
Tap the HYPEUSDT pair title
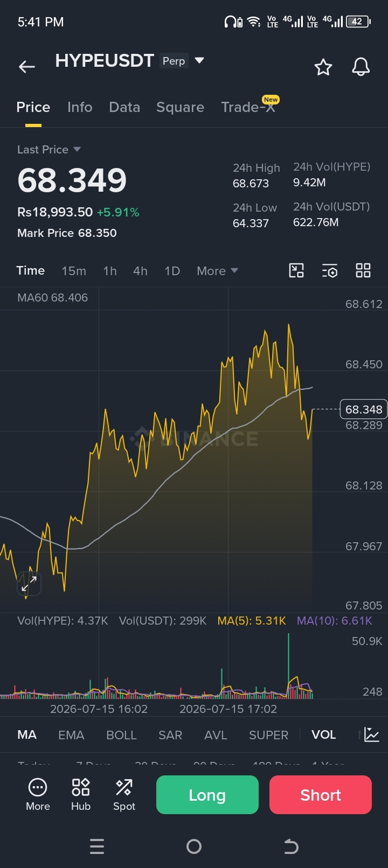105,60
